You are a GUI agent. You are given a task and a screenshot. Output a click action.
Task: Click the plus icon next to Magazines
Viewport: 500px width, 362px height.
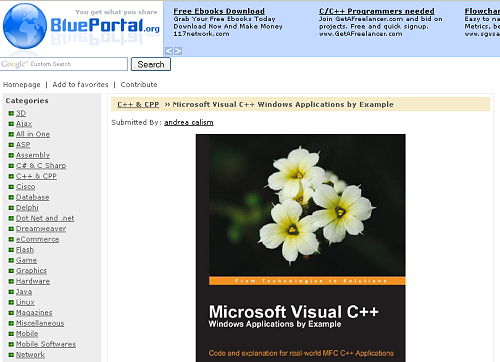(11, 313)
